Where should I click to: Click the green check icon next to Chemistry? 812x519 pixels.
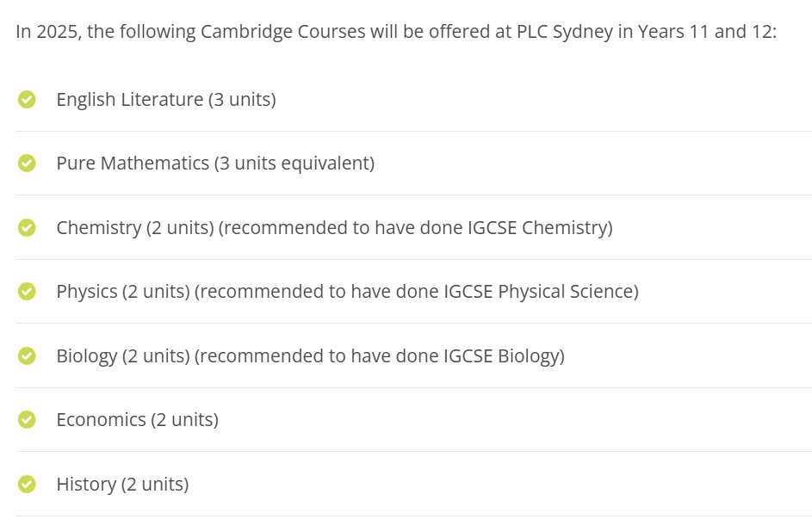tap(27, 227)
